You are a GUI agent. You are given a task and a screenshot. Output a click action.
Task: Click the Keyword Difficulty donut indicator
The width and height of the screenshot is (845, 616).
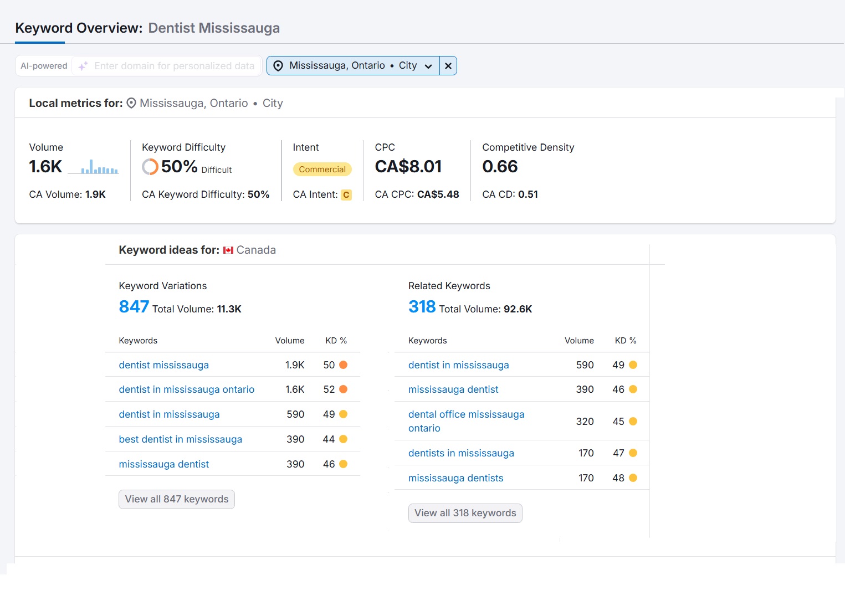[x=150, y=167]
